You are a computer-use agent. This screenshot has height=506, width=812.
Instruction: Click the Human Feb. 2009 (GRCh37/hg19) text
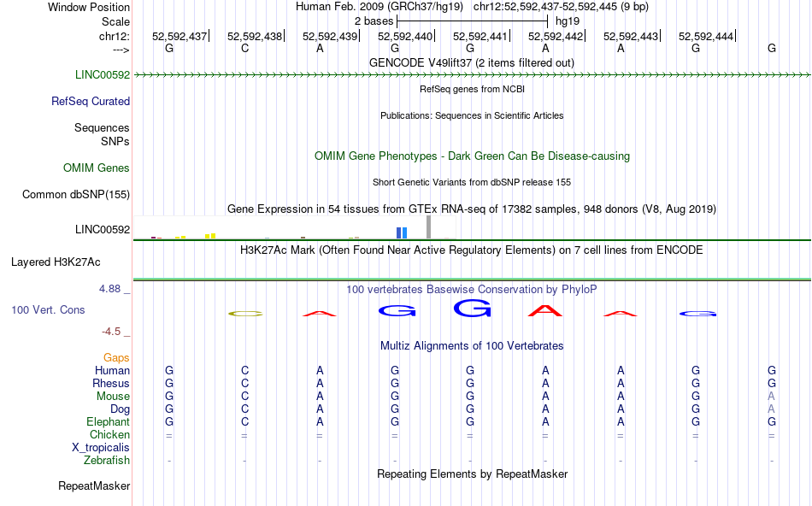point(379,7)
